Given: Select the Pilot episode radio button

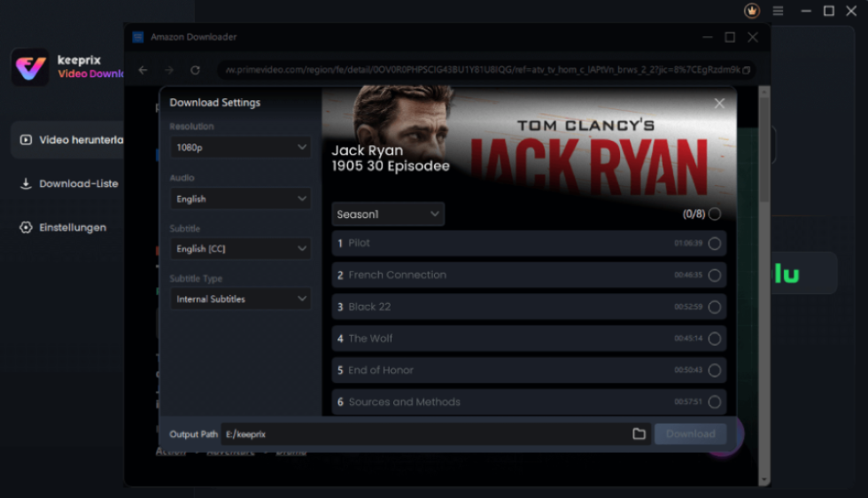Looking at the screenshot, I should pyautogui.click(x=715, y=244).
